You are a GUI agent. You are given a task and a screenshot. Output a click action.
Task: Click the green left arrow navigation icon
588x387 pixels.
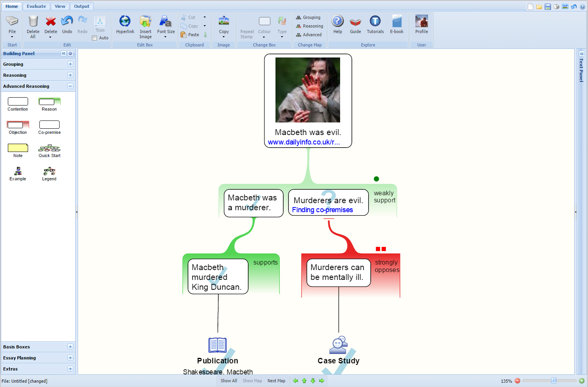coord(296,381)
